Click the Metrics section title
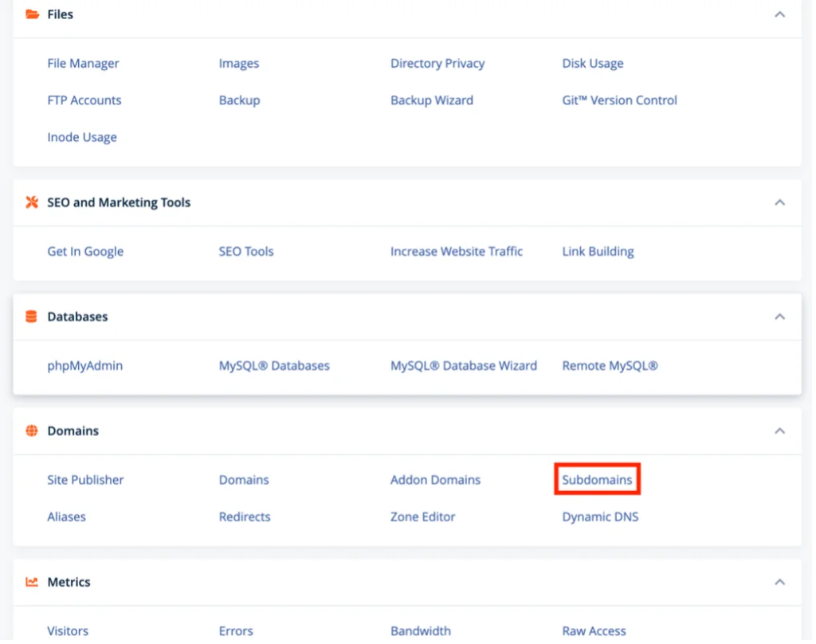This screenshot has width=816, height=644. point(69,582)
